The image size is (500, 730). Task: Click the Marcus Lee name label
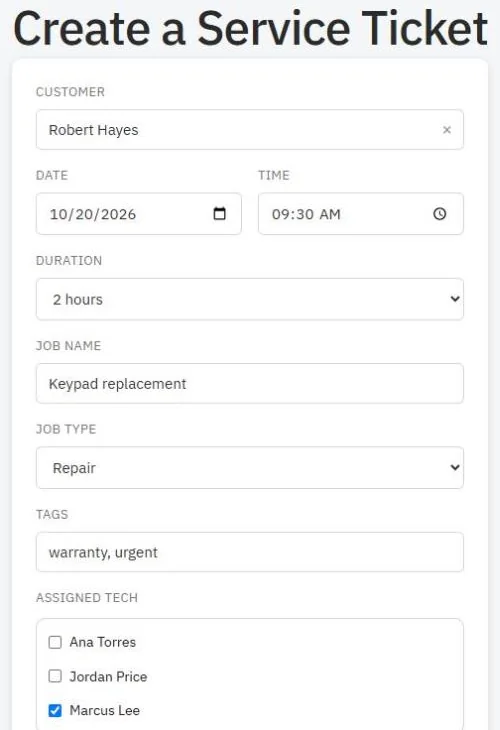pyautogui.click(x=104, y=710)
